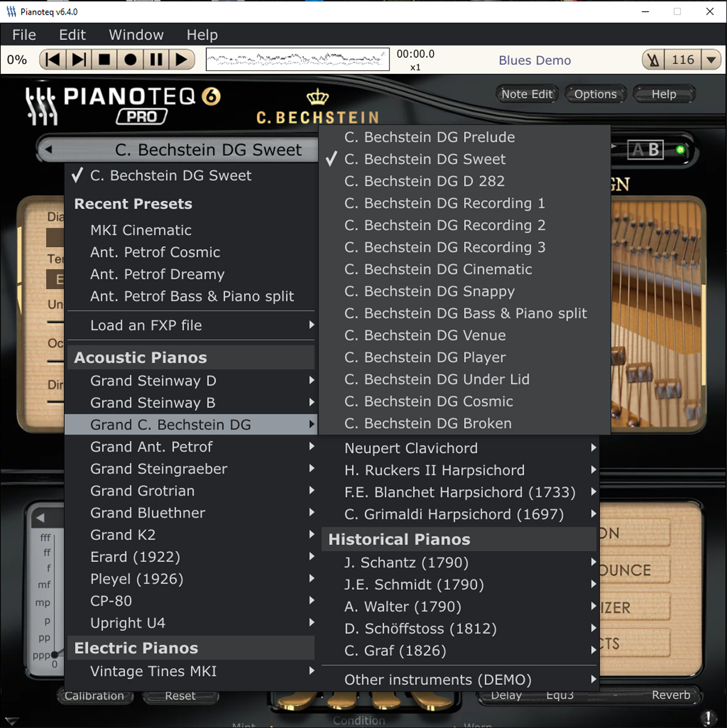Click the C. Bechstein DG Sweet preset name field
Image resolution: width=727 pixels, height=728 pixels.
[208, 150]
